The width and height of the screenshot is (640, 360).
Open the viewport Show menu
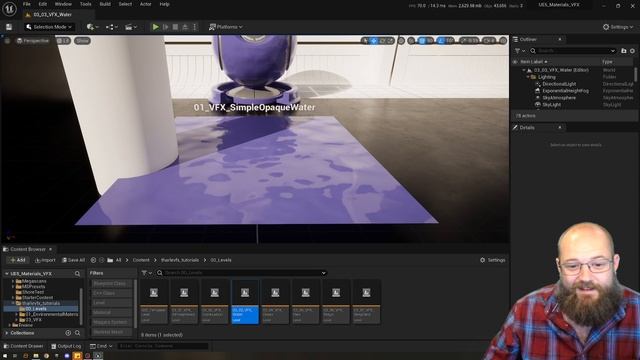click(82, 41)
